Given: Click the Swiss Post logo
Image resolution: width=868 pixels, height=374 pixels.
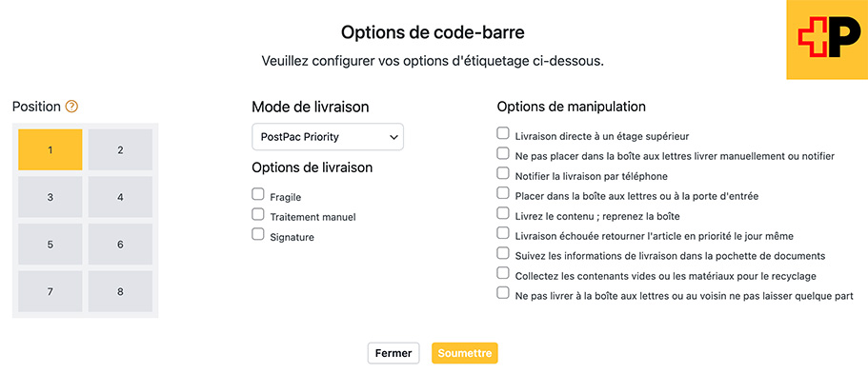Looking at the screenshot, I should [827, 40].
